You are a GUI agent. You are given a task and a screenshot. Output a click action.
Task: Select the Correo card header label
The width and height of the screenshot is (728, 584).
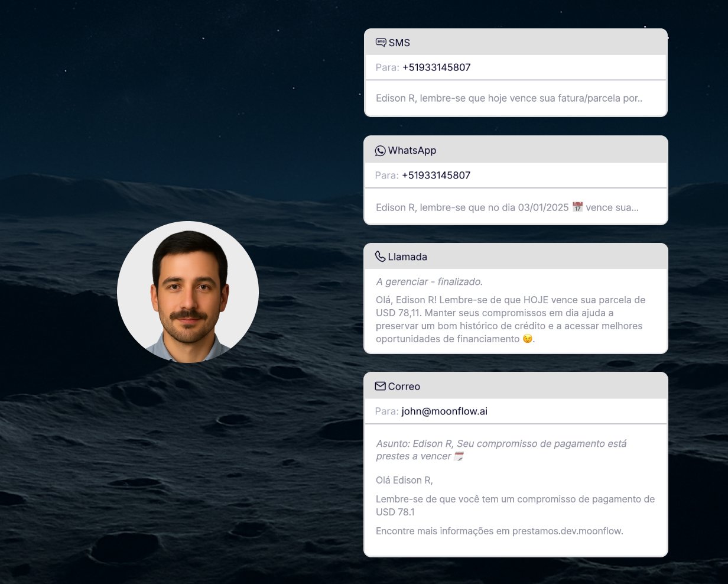point(404,387)
